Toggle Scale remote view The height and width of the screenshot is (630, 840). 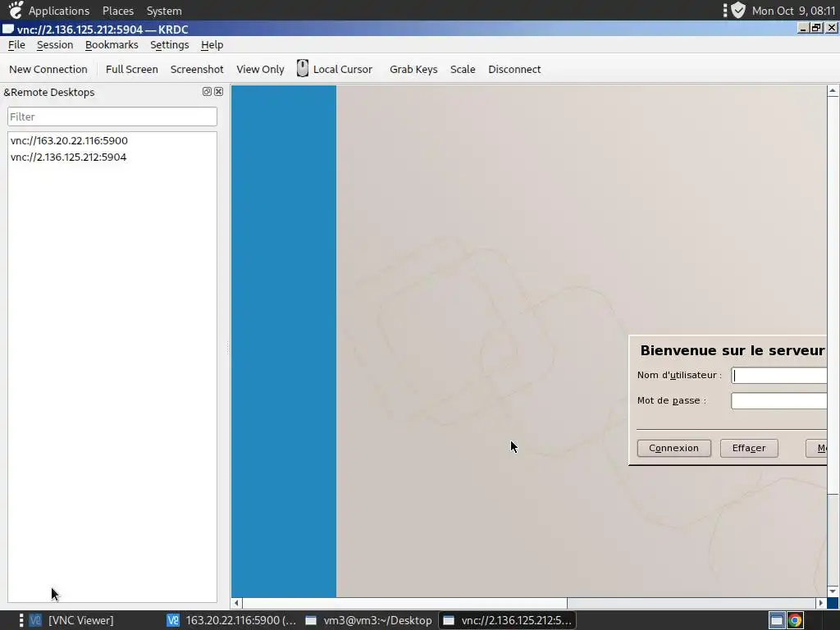(x=463, y=69)
